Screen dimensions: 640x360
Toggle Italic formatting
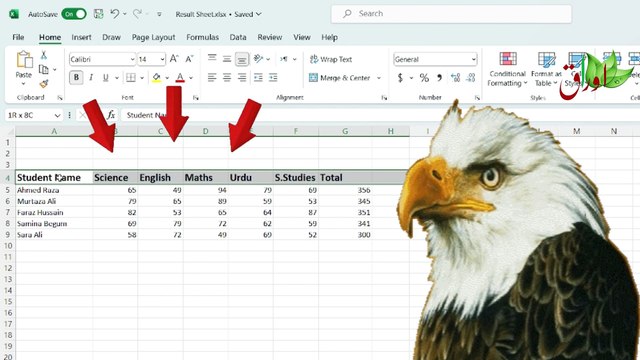[x=91, y=77]
